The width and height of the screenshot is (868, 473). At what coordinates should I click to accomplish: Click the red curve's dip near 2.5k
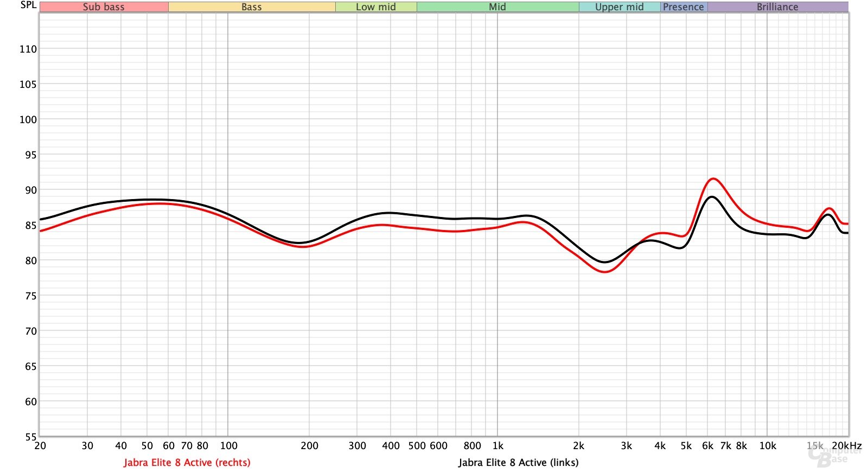click(605, 271)
